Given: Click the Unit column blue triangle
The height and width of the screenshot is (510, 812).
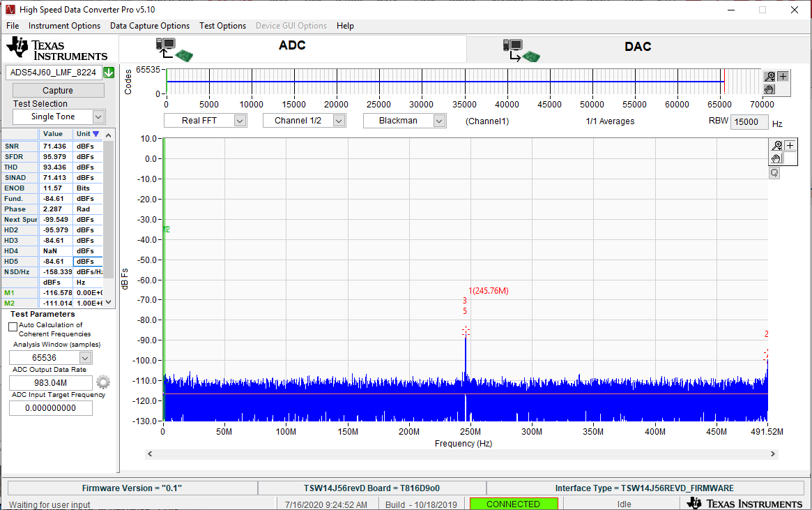Looking at the screenshot, I should click(x=95, y=134).
